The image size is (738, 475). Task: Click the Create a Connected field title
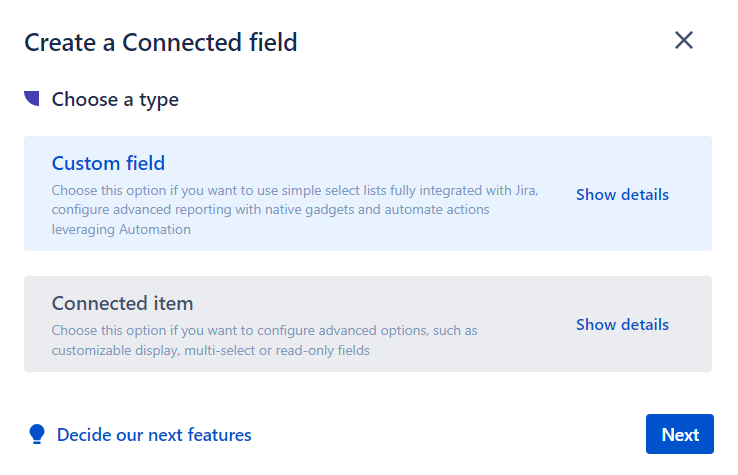pos(160,42)
